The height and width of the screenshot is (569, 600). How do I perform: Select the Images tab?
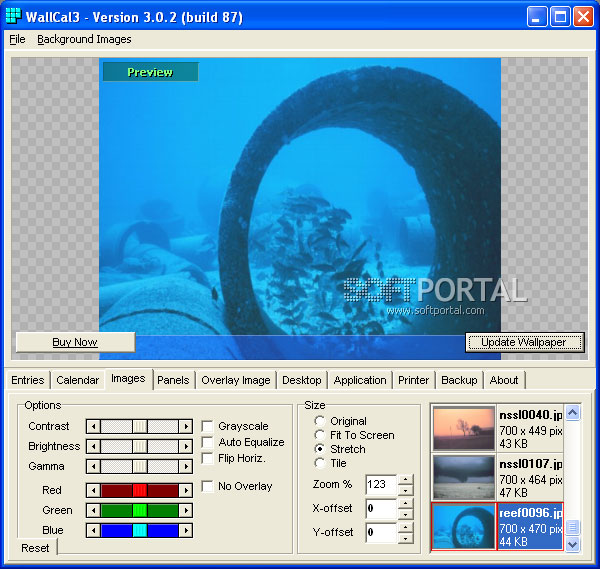[x=128, y=379]
